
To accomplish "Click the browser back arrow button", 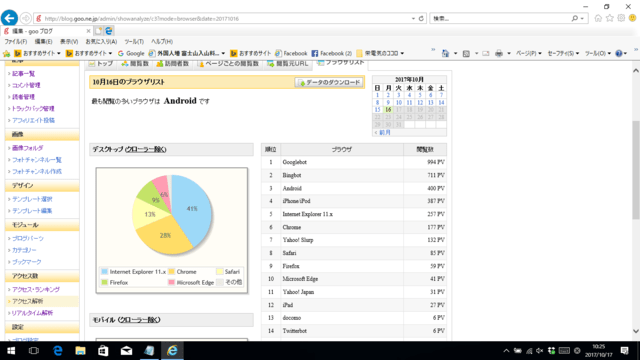I will click(9, 18).
